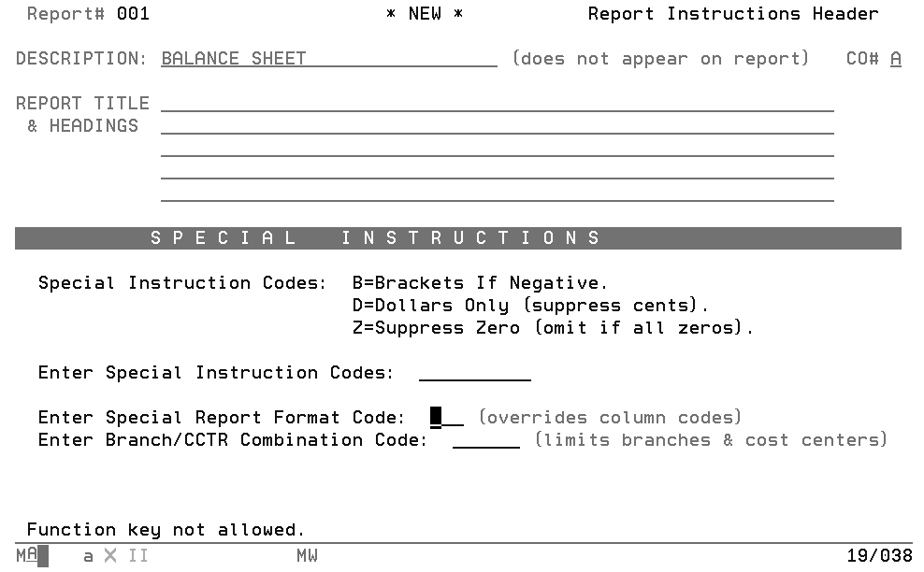The height and width of the screenshot is (572, 924).
Task: Click the 'Function key not allowed.' message
Action: click(x=166, y=530)
